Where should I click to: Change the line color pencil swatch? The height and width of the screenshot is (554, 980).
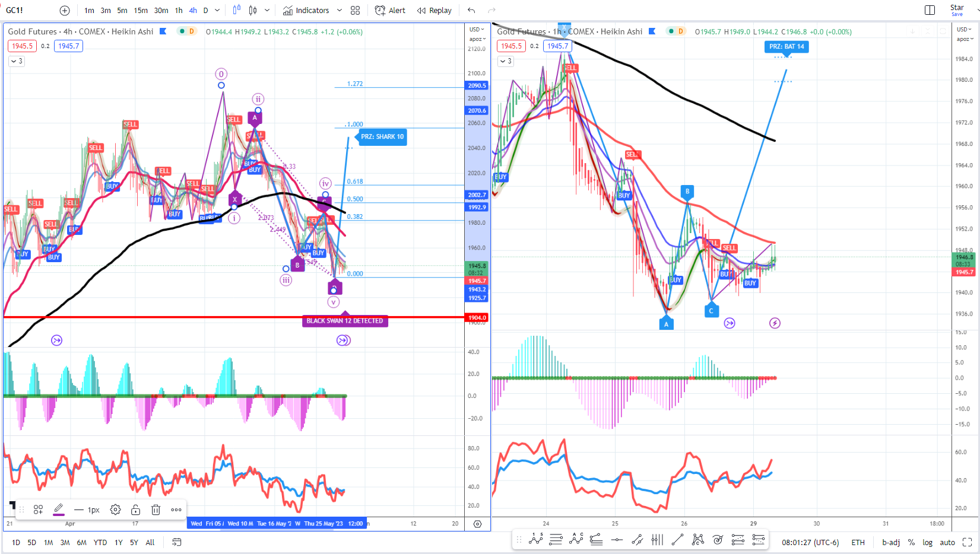tap(59, 510)
